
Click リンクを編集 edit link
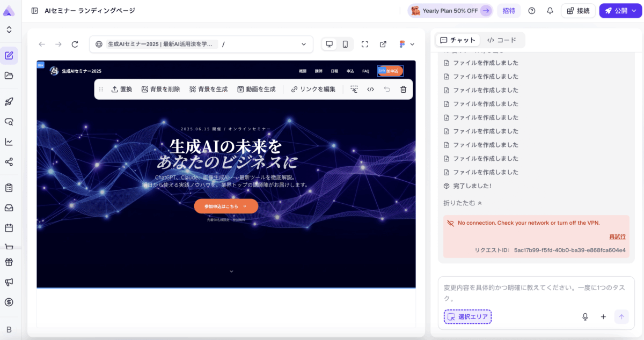point(313,89)
